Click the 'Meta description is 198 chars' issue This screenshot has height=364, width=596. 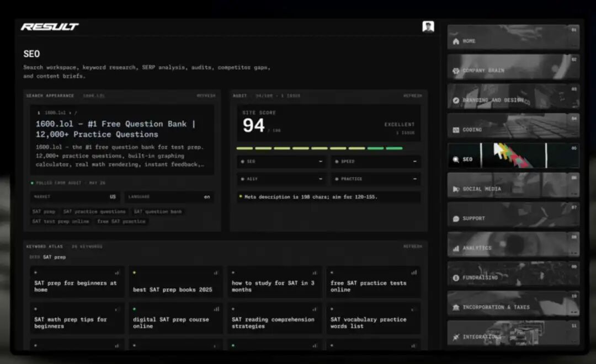pyautogui.click(x=328, y=197)
